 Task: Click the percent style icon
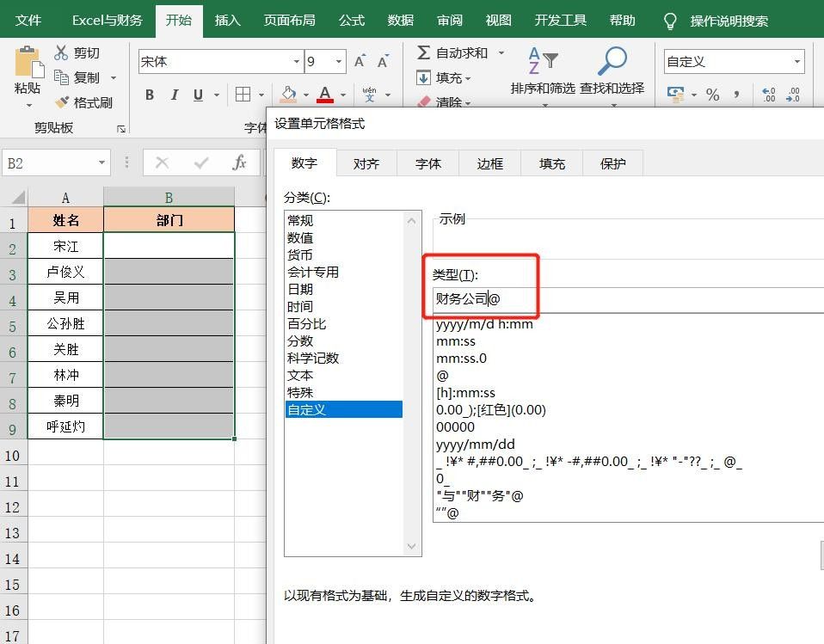click(712, 95)
